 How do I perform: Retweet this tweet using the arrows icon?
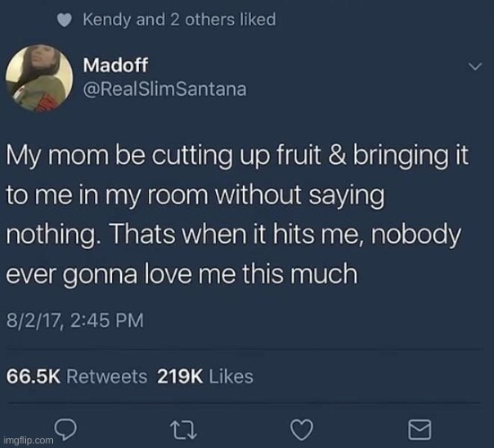tap(184, 430)
